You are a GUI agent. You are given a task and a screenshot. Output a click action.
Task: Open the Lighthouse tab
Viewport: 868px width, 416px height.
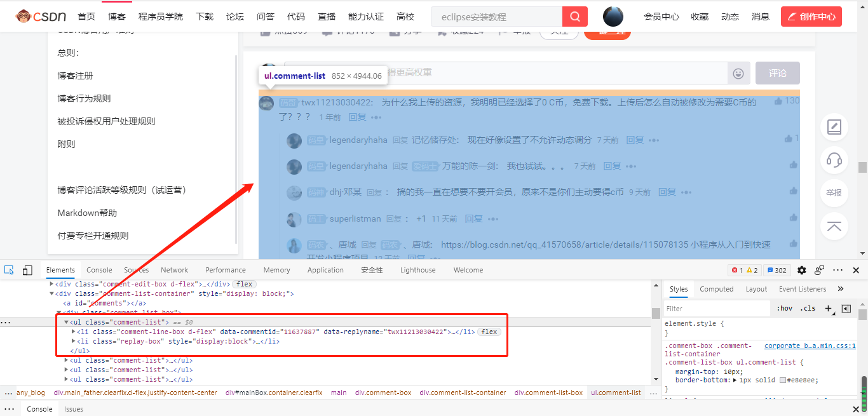pyautogui.click(x=418, y=270)
